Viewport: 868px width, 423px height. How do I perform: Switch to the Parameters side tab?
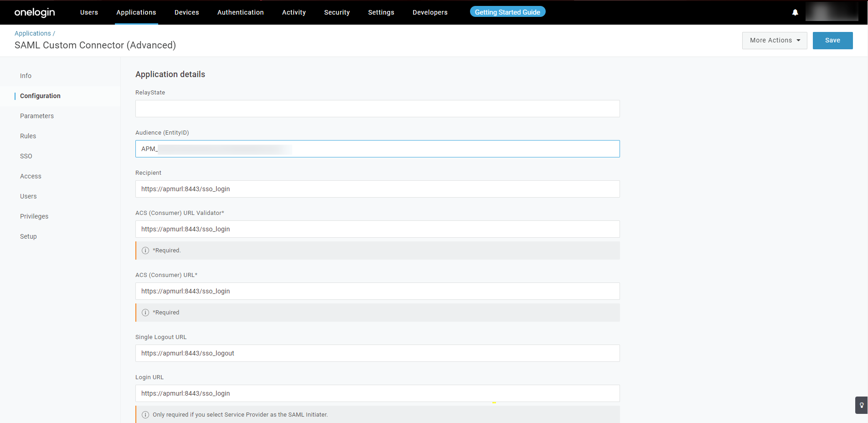[37, 116]
